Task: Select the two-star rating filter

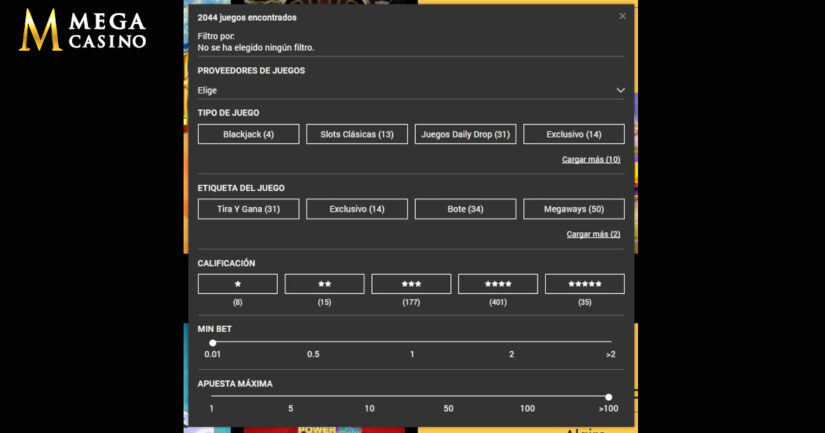Action: [x=324, y=284]
